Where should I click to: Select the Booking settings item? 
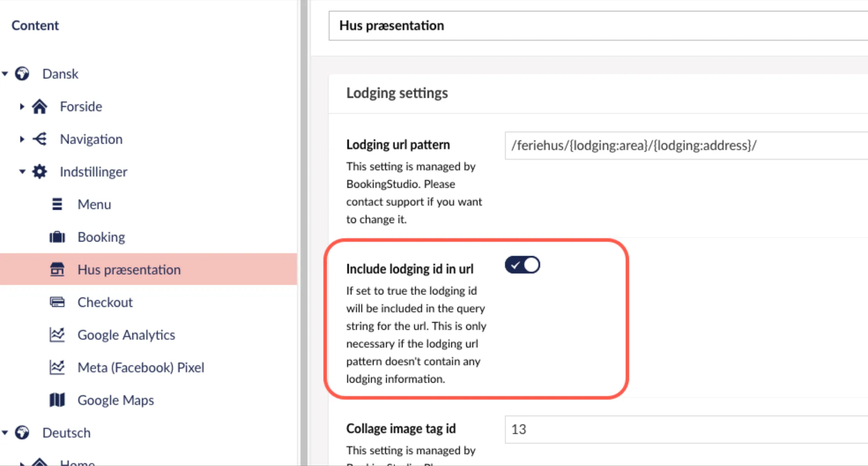101,237
